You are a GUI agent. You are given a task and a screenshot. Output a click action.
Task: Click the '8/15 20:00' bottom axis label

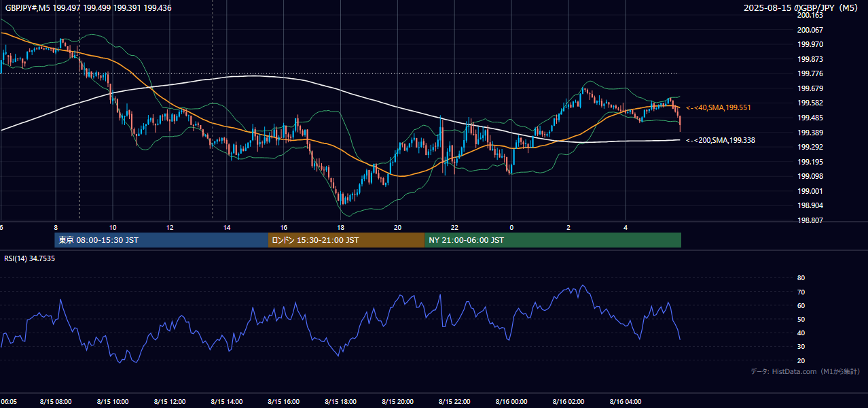[398, 402]
